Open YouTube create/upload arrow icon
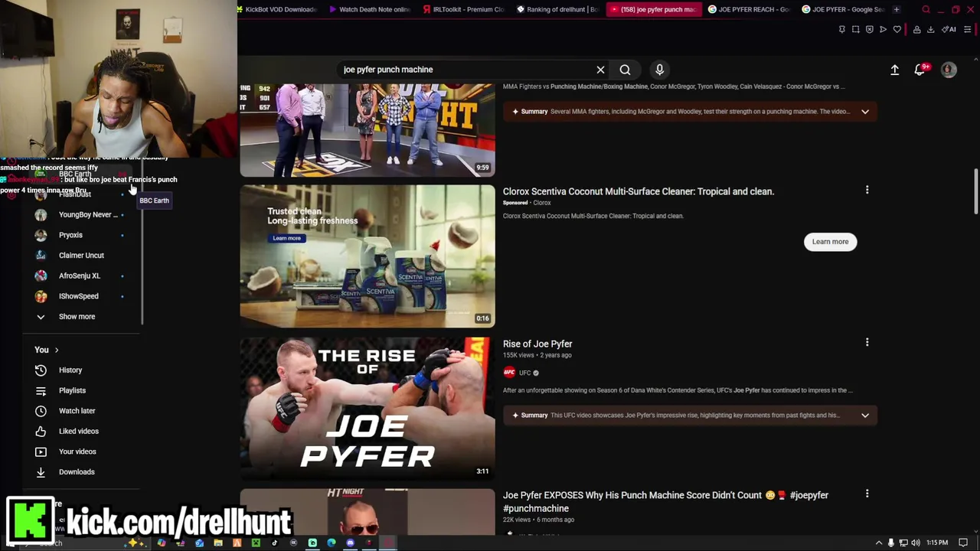980x551 pixels. tap(894, 70)
